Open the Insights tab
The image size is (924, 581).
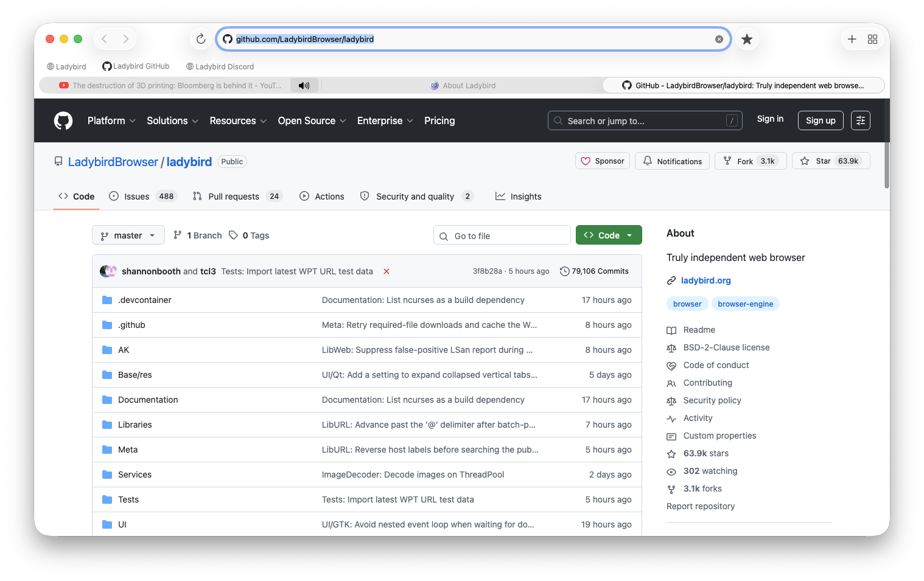(519, 196)
